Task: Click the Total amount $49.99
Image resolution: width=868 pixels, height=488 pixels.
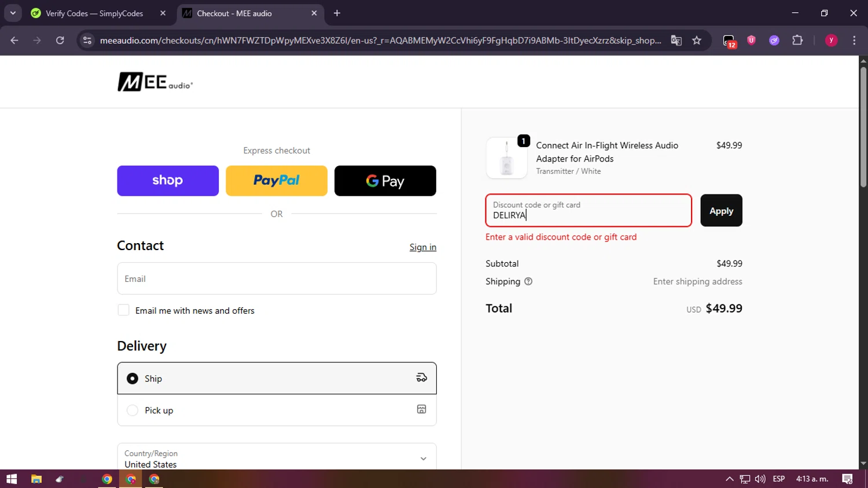Action: pyautogui.click(x=724, y=308)
